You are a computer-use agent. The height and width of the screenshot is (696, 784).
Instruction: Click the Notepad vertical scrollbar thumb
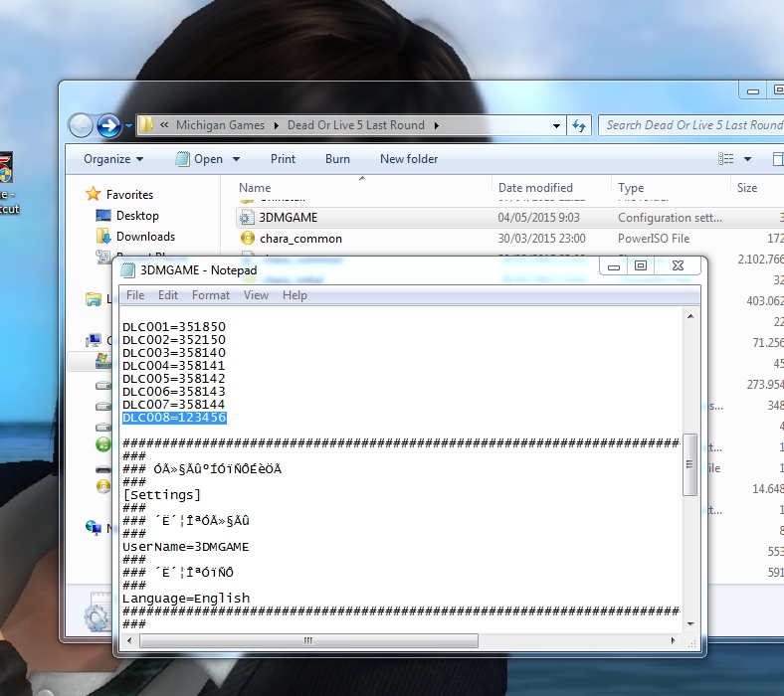click(689, 464)
